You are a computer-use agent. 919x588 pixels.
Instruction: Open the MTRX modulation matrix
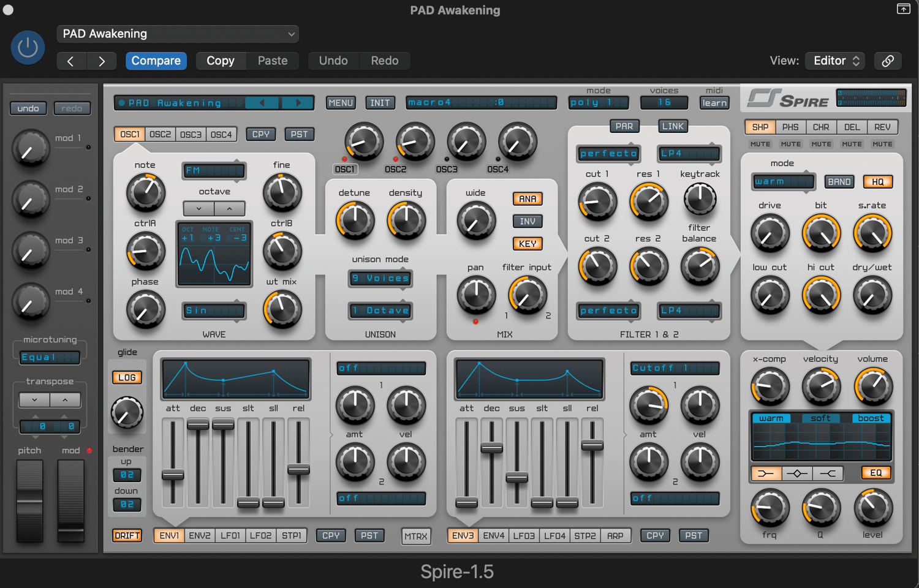[416, 536]
